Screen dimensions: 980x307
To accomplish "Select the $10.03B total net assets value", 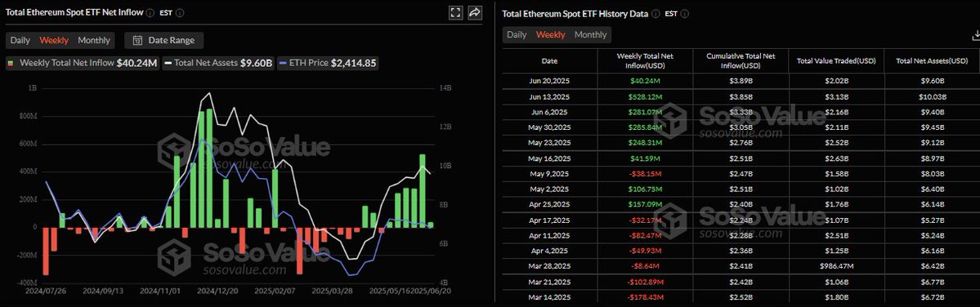I will coord(932,96).
